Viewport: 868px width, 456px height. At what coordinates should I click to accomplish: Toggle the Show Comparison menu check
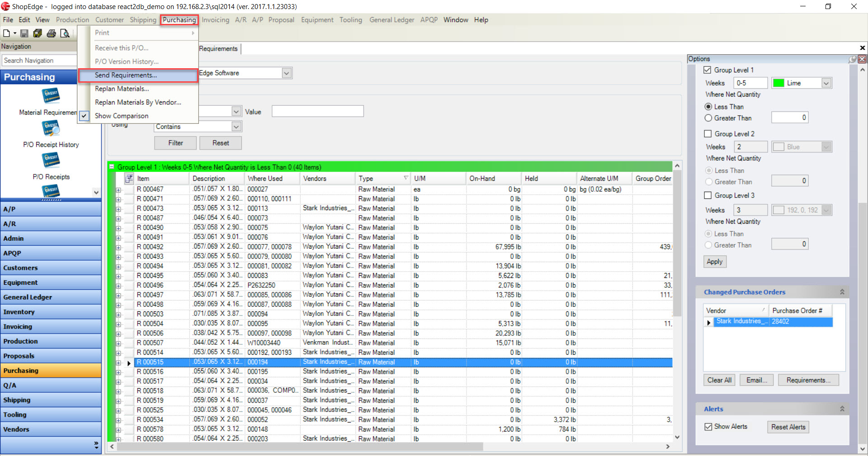(84, 116)
